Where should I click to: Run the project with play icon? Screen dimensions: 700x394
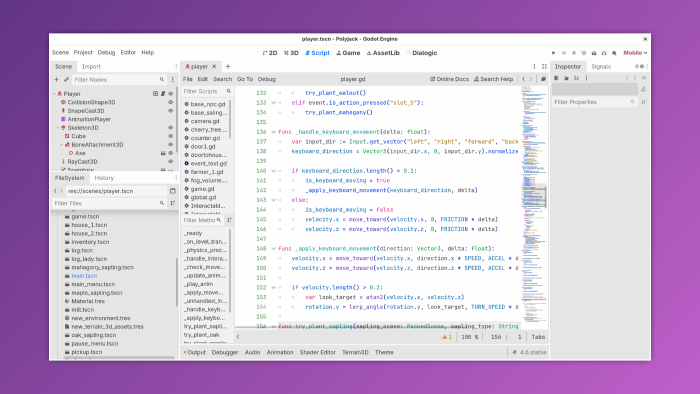554,53
